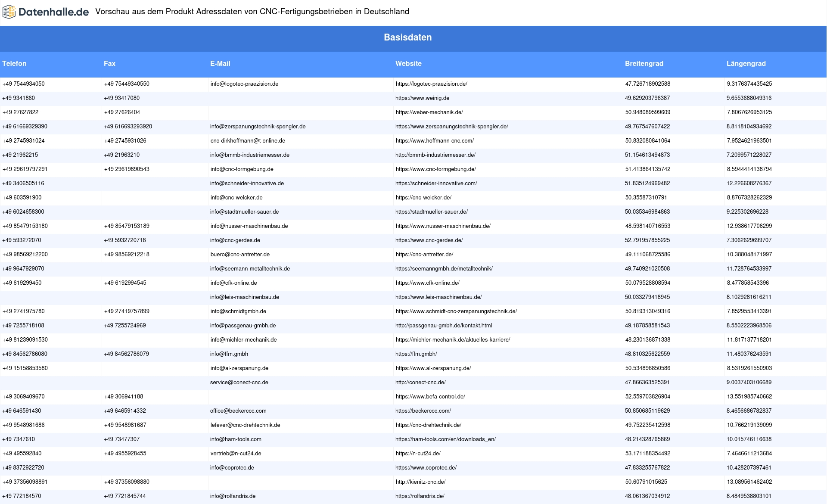Click phone number +49 15158853580
The height and width of the screenshot is (504, 827).
click(25, 368)
